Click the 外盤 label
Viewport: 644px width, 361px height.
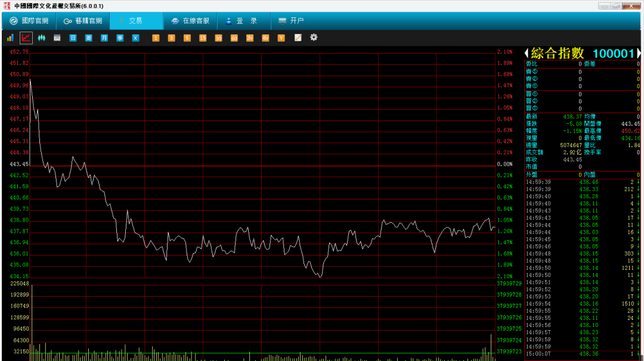click(531, 175)
